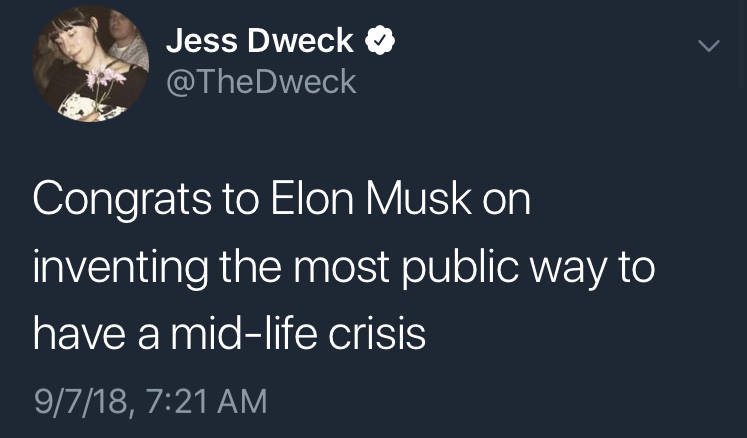Click the word "on" ending the first line

point(506,199)
